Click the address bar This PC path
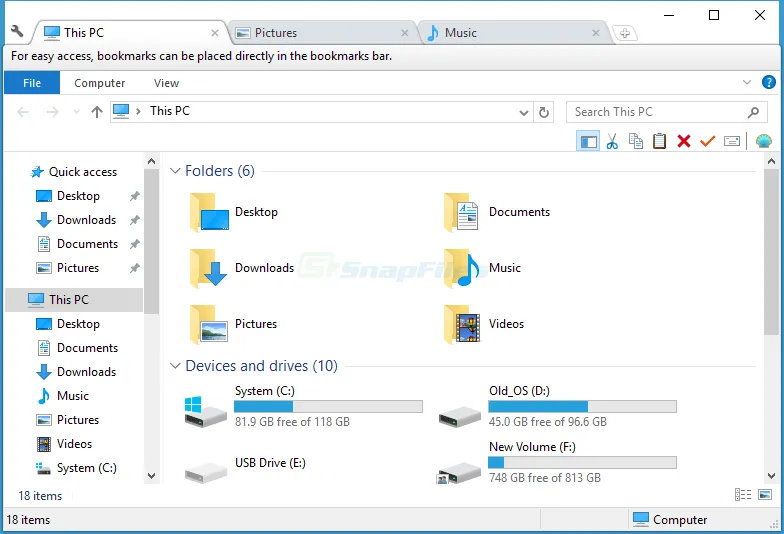The image size is (784, 534). (x=170, y=111)
